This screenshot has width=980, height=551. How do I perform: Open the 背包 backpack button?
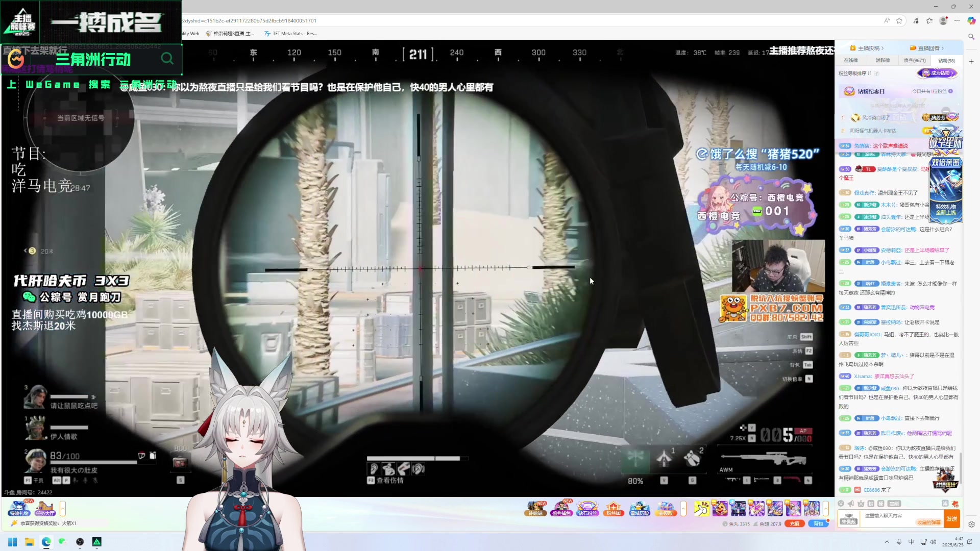point(818,524)
